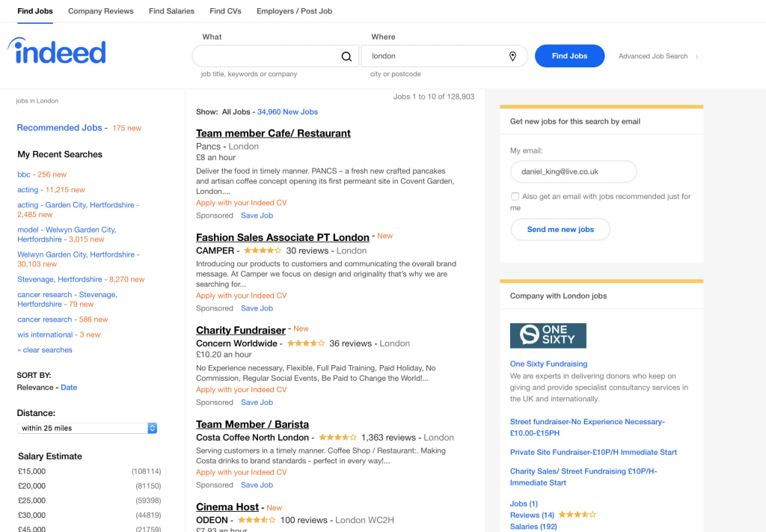Click One Sixty Reviews star rating
766x532 pixels.
coord(577,514)
